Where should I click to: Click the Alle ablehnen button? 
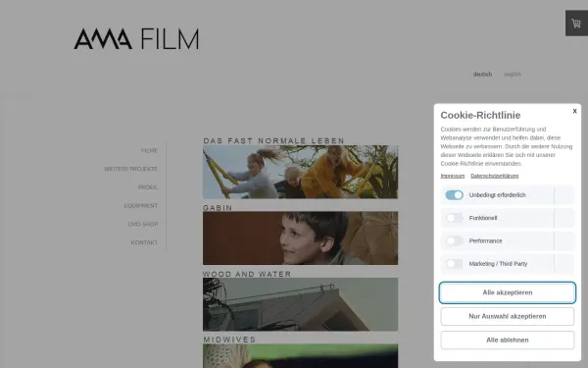coord(508,340)
